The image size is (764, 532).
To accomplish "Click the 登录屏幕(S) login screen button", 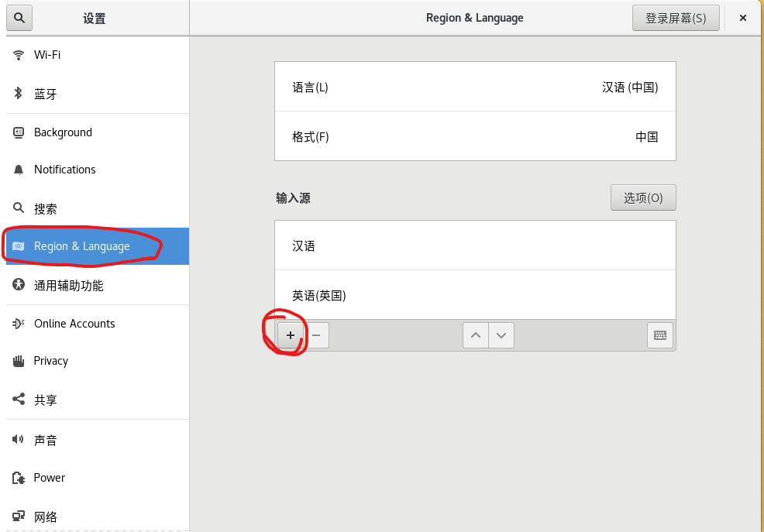I will tap(676, 18).
